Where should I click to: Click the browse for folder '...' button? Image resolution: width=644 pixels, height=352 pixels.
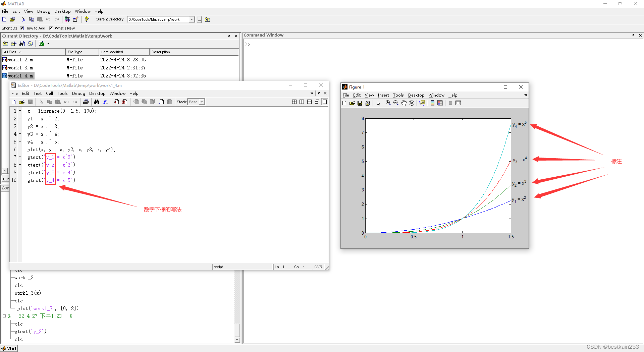pos(199,19)
